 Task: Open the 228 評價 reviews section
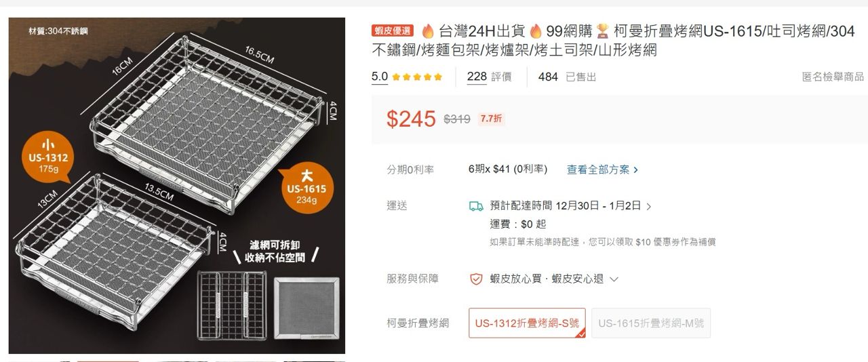pyautogui.click(x=489, y=77)
